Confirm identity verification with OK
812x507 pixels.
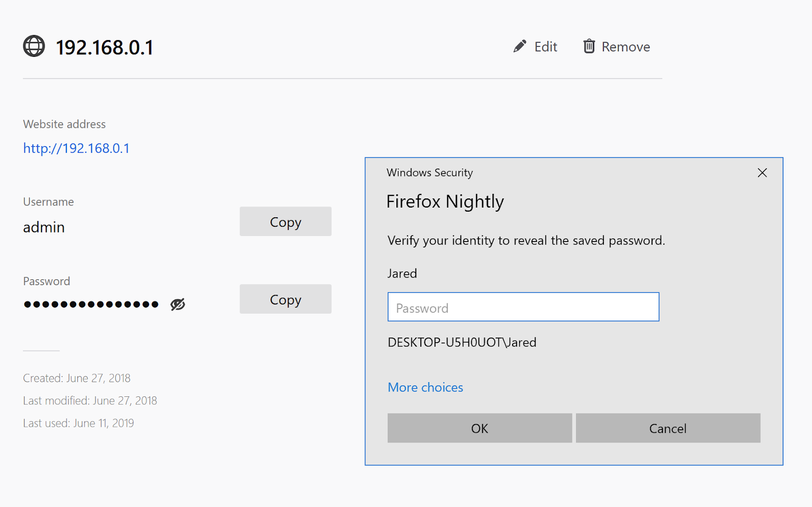479,428
